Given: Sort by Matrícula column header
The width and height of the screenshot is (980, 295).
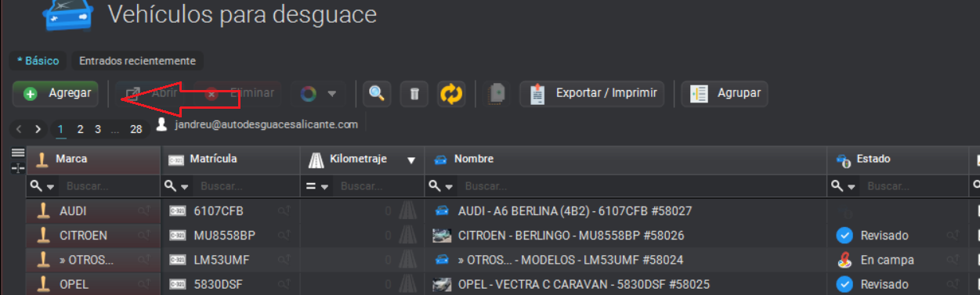Looking at the screenshot, I should [230, 159].
